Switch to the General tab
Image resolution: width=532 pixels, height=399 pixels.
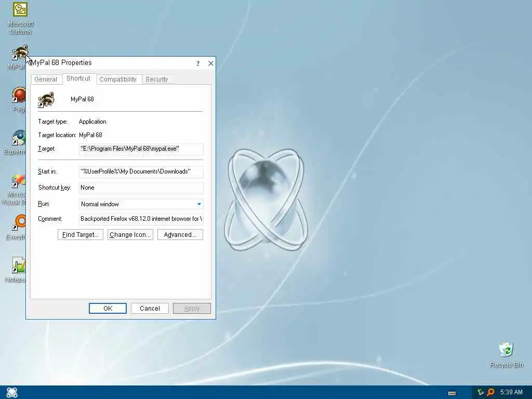pyautogui.click(x=46, y=79)
